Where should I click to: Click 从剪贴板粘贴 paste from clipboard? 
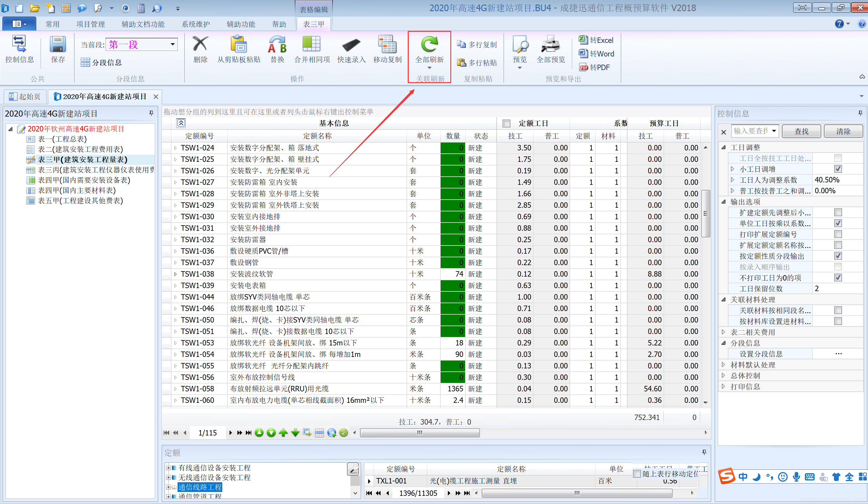point(239,50)
